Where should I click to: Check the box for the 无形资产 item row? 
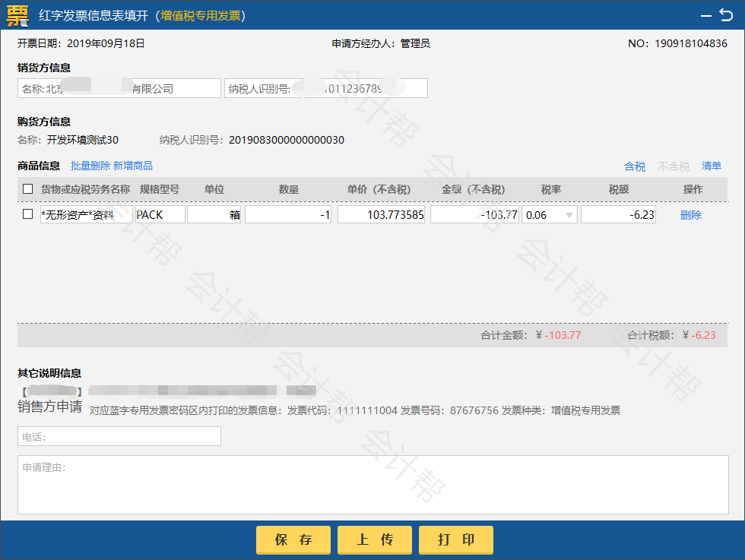(x=28, y=214)
